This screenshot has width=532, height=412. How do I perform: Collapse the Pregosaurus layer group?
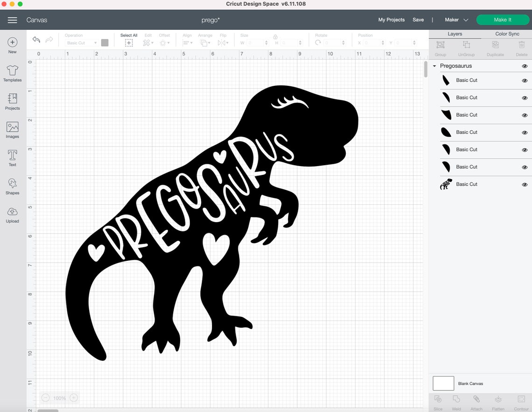[434, 66]
